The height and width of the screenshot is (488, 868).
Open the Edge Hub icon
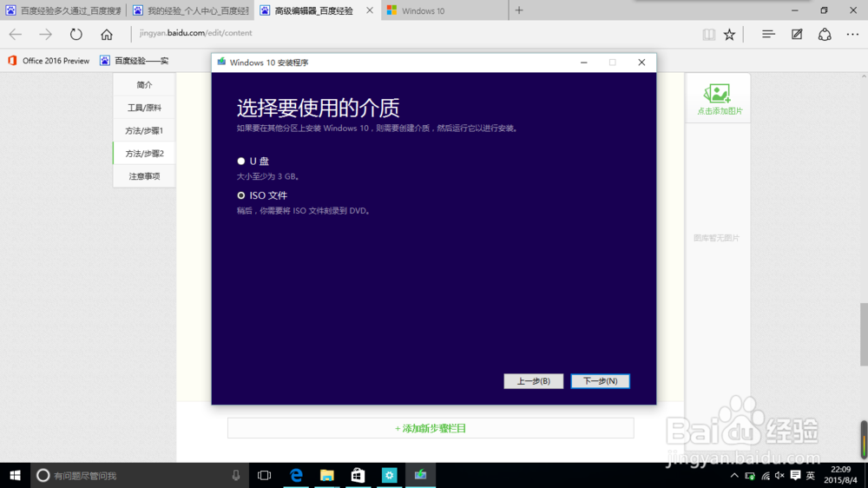768,35
